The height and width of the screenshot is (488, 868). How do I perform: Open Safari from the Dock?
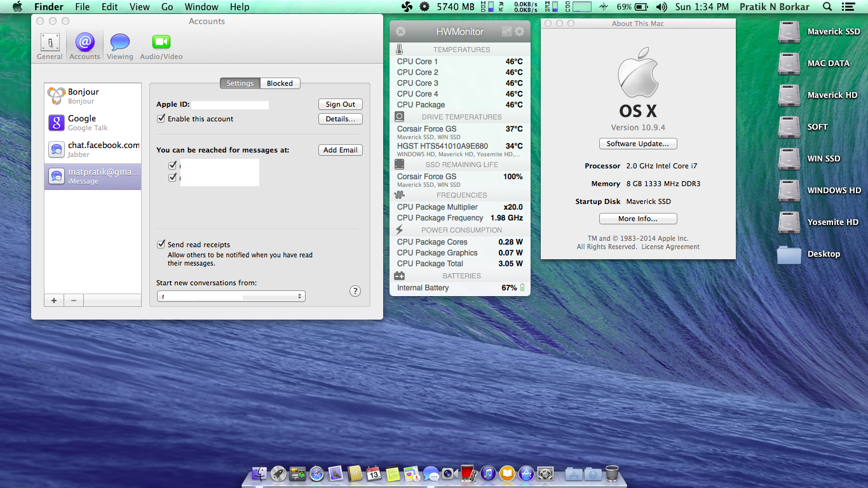click(x=316, y=473)
